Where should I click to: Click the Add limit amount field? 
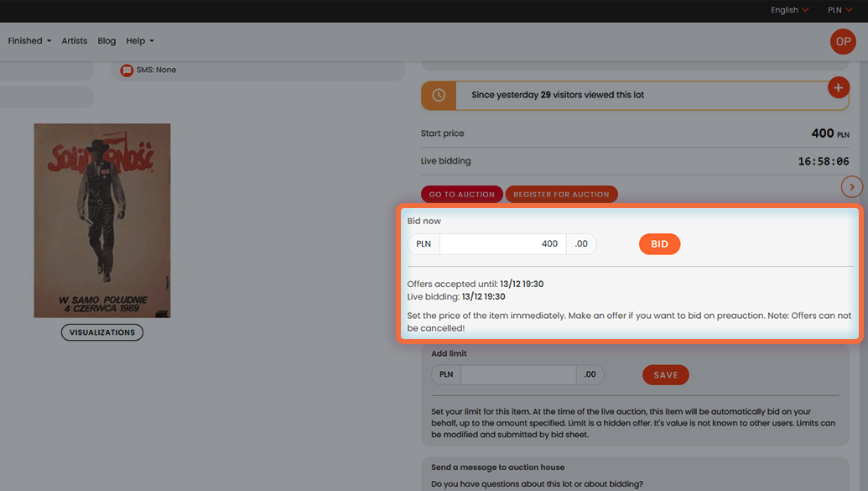tap(518, 374)
